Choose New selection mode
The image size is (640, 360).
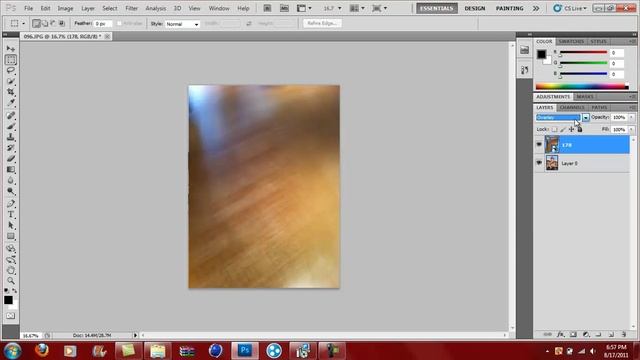[x=36, y=24]
